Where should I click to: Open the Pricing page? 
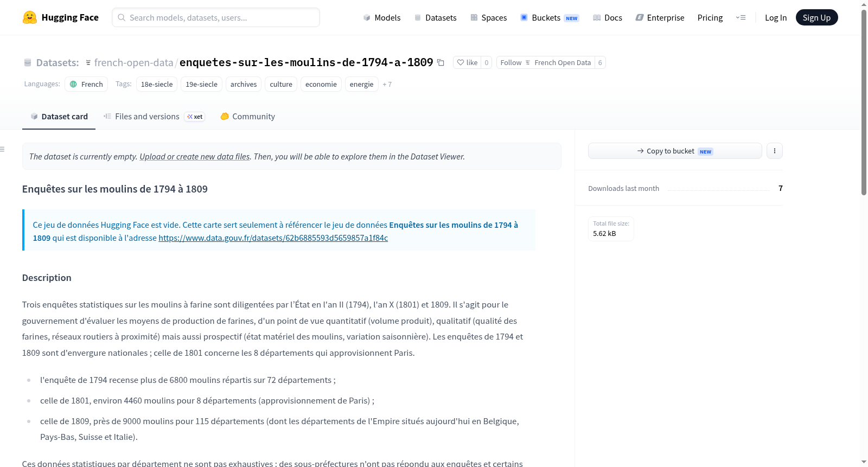coord(710,18)
